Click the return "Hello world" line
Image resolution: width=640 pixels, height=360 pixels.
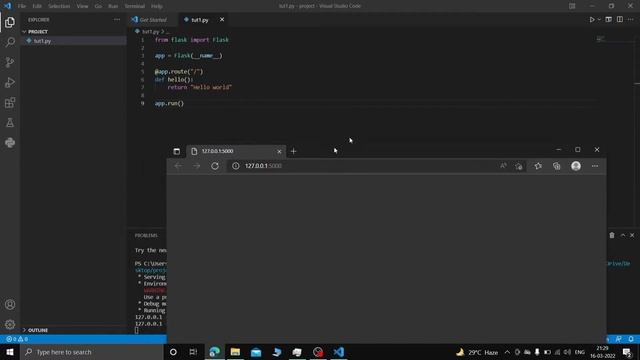[x=200, y=87]
